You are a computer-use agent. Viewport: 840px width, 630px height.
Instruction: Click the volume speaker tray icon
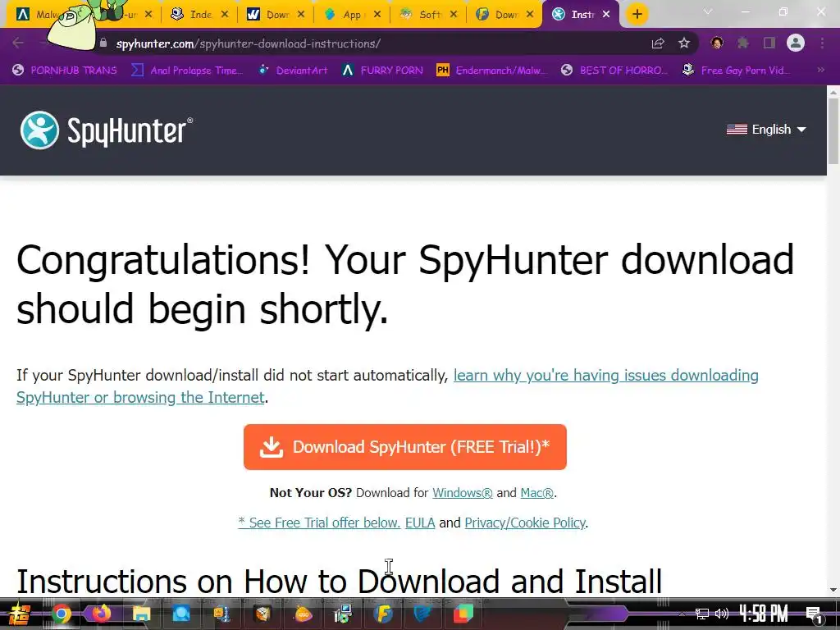[x=722, y=614]
